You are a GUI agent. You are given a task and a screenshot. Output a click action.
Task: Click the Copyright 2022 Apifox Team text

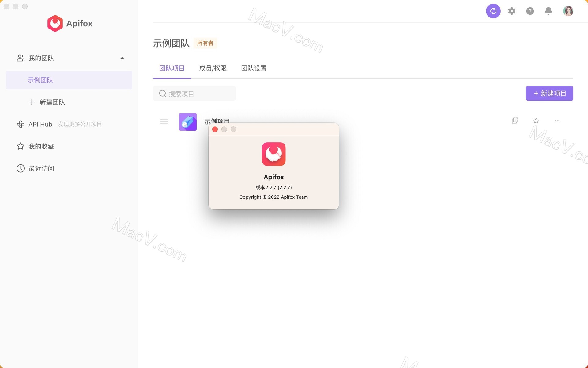(x=273, y=197)
